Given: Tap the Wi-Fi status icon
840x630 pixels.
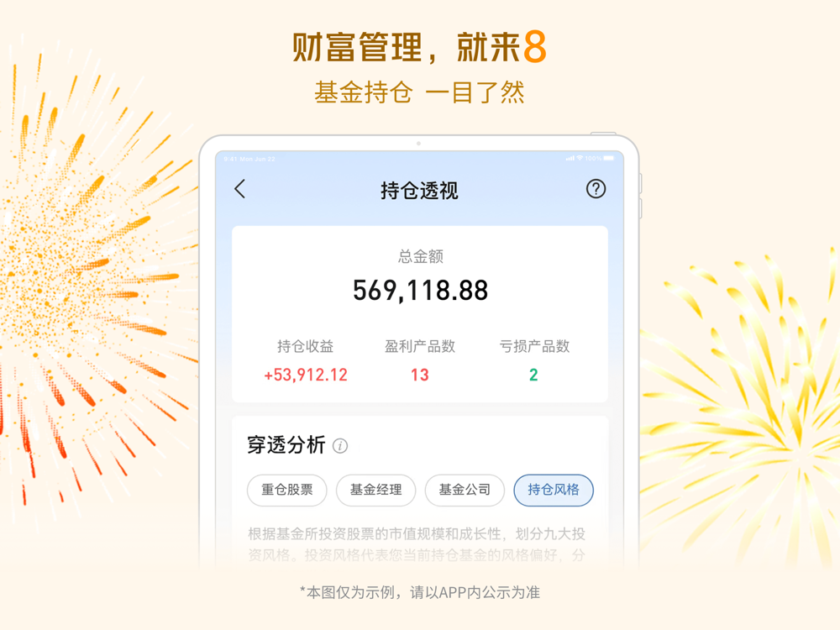Looking at the screenshot, I should click(x=580, y=158).
